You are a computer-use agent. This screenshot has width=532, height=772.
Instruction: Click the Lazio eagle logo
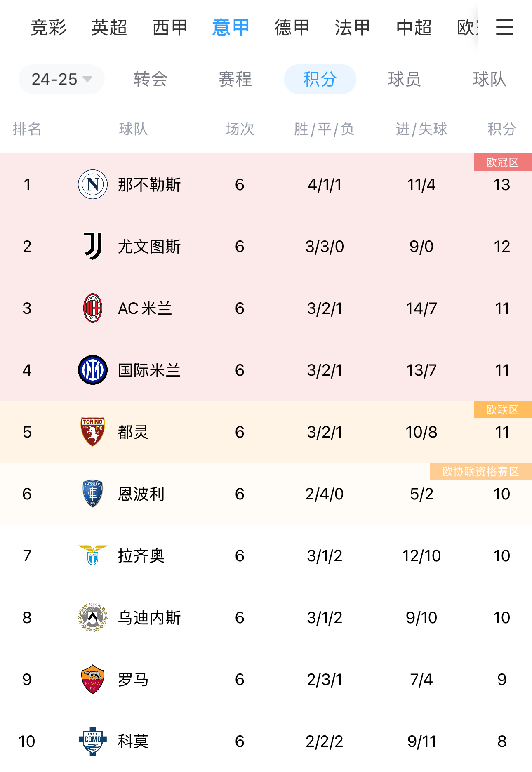93,555
